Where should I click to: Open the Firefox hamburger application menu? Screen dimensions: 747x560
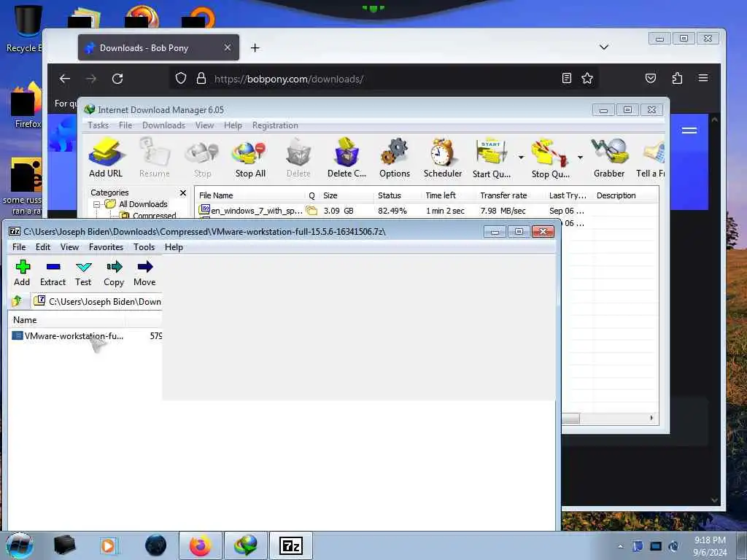point(703,78)
